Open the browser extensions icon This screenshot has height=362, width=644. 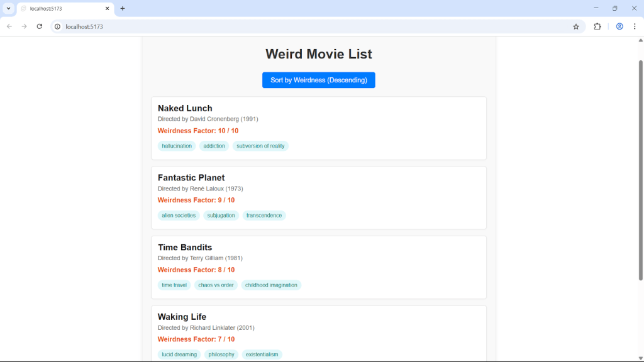[x=597, y=26]
